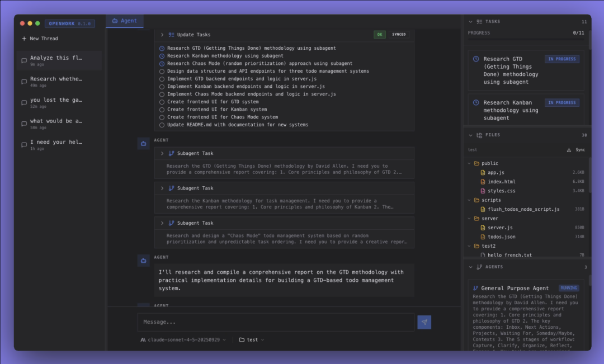
Task: Collapse the public folder in Files
Action: (x=470, y=163)
